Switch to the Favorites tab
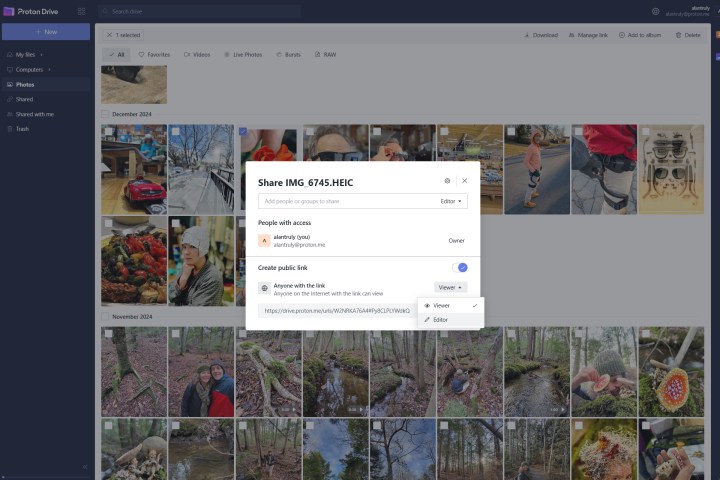The width and height of the screenshot is (720, 480). pyautogui.click(x=154, y=54)
